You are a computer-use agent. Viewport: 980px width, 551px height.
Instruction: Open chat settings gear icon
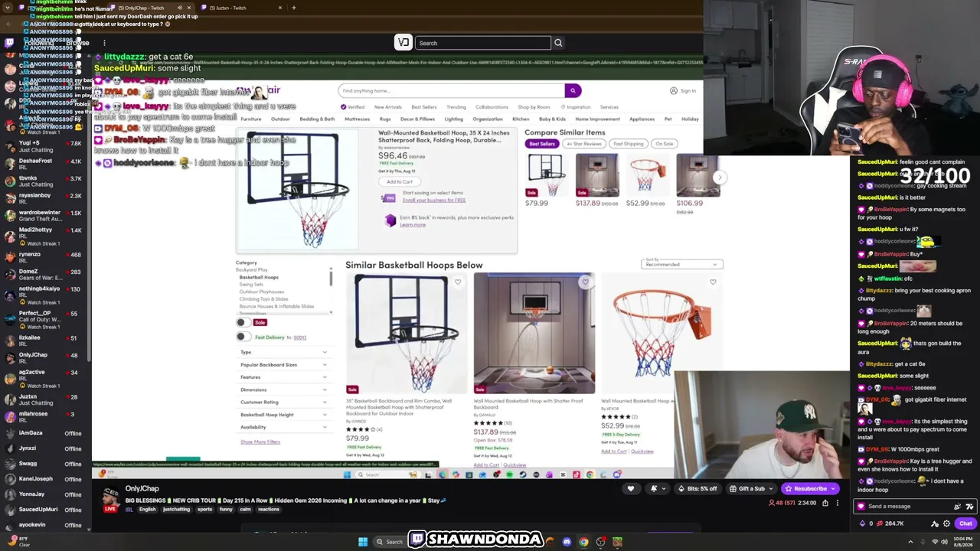[947, 523]
